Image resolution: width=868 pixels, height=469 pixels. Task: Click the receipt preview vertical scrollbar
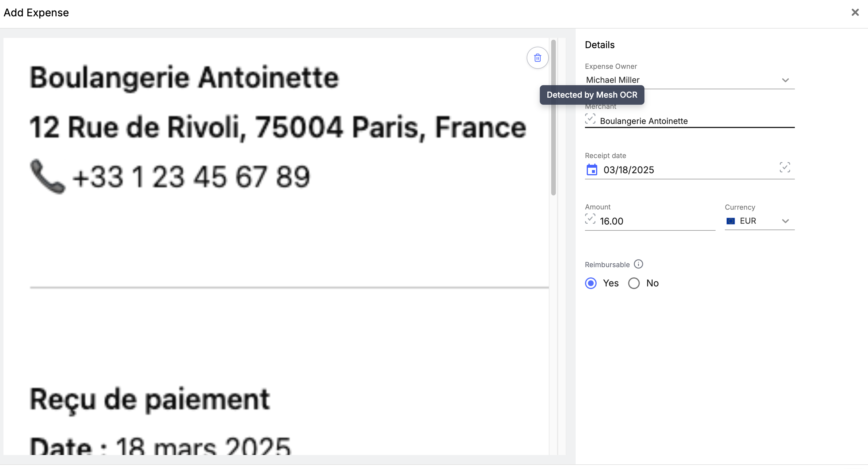coord(553,118)
